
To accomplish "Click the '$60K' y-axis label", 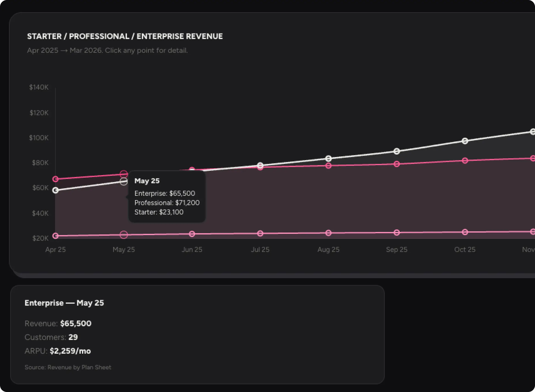I will 40,188.
